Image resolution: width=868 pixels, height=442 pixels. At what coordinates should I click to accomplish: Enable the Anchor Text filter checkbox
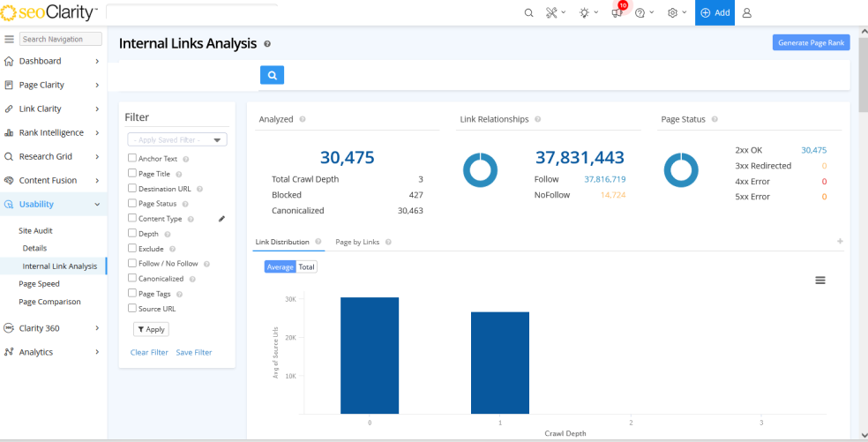[132, 158]
